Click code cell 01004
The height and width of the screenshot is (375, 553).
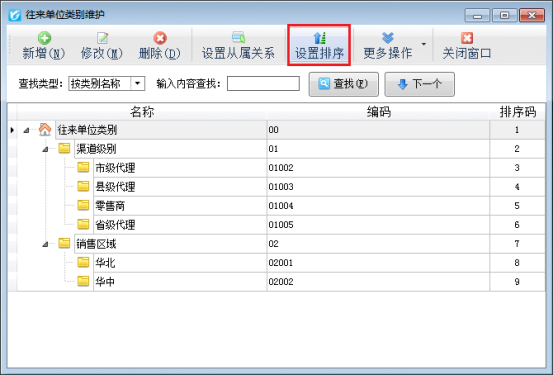378,206
